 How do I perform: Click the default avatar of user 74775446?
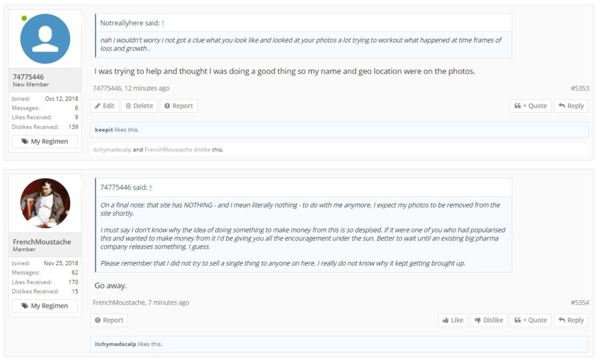(x=45, y=39)
